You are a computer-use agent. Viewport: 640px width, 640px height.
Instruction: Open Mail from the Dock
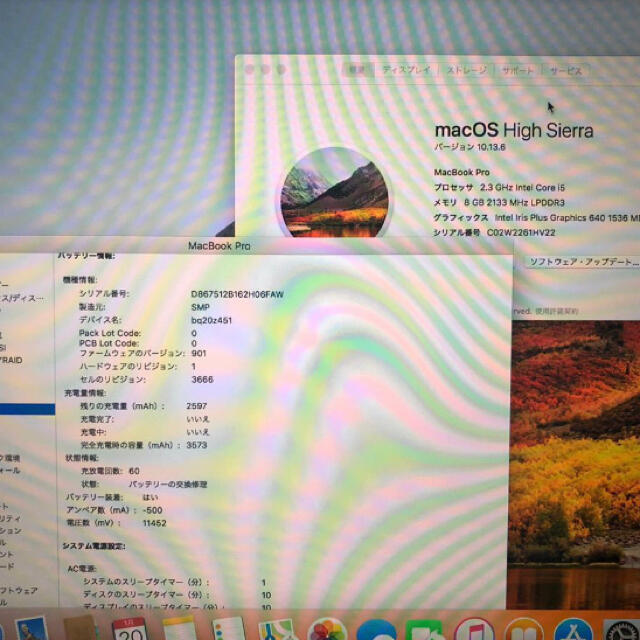point(32,629)
